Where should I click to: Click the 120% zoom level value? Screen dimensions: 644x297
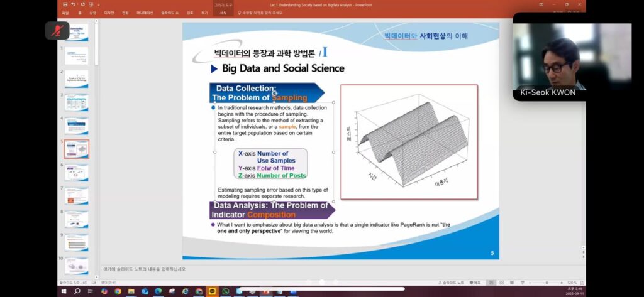[572, 283]
